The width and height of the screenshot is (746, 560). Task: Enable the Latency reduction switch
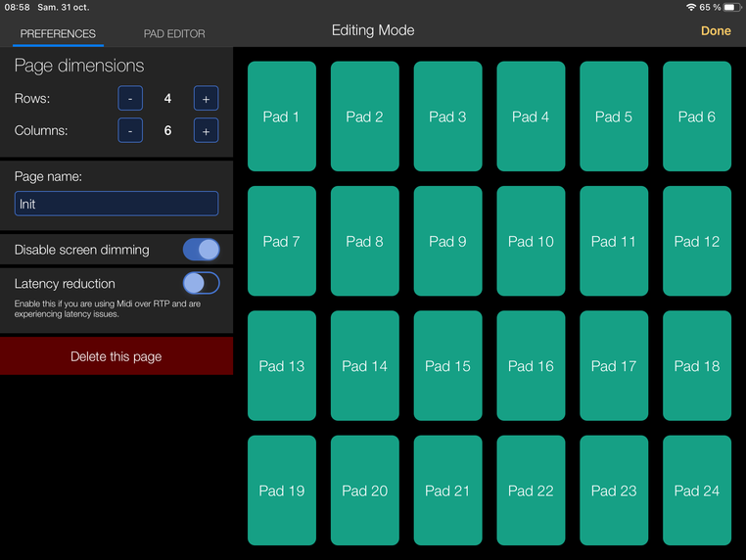(201, 283)
